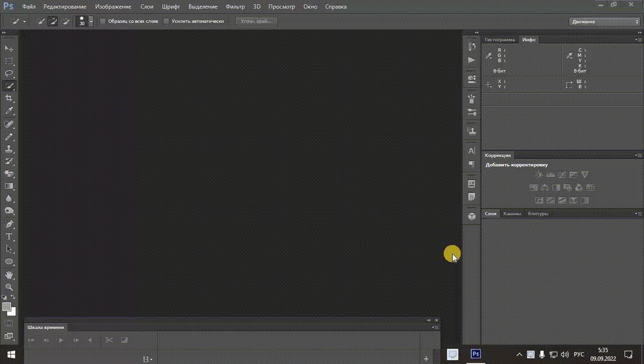Add a Curves adjustment
Image resolution: width=644 pixels, height=364 pixels.
pos(562,174)
